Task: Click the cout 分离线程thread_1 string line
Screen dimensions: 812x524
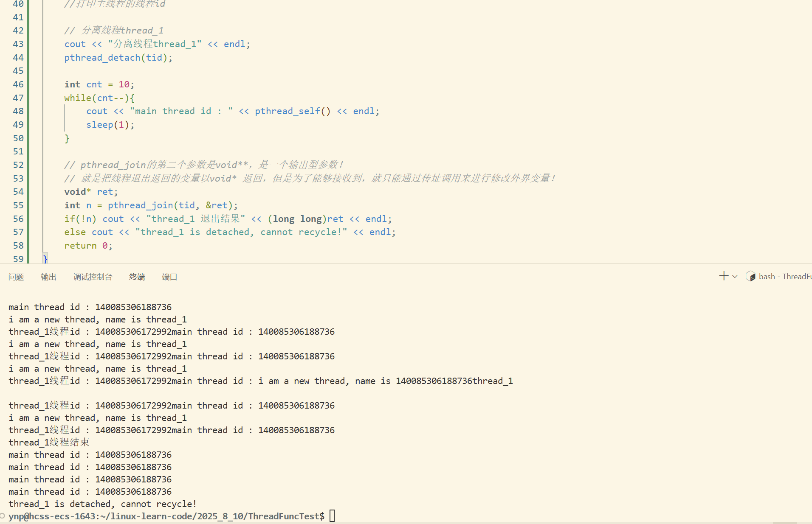Action: (157, 44)
